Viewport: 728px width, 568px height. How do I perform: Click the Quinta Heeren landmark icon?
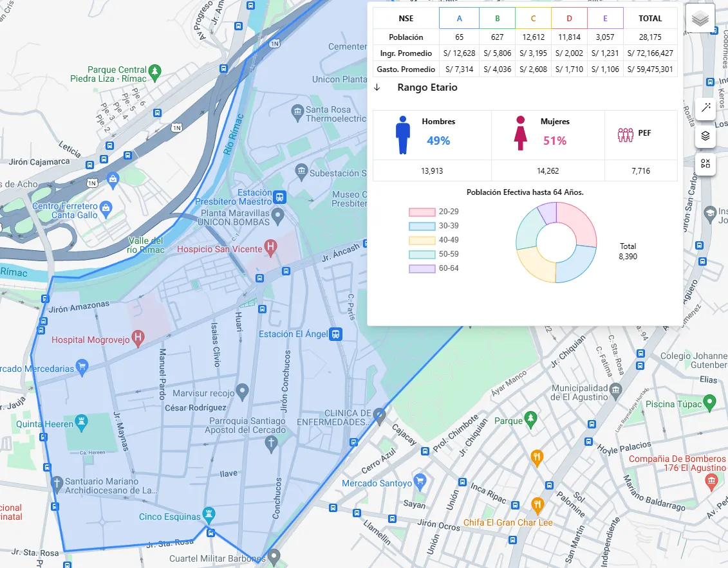(81, 423)
